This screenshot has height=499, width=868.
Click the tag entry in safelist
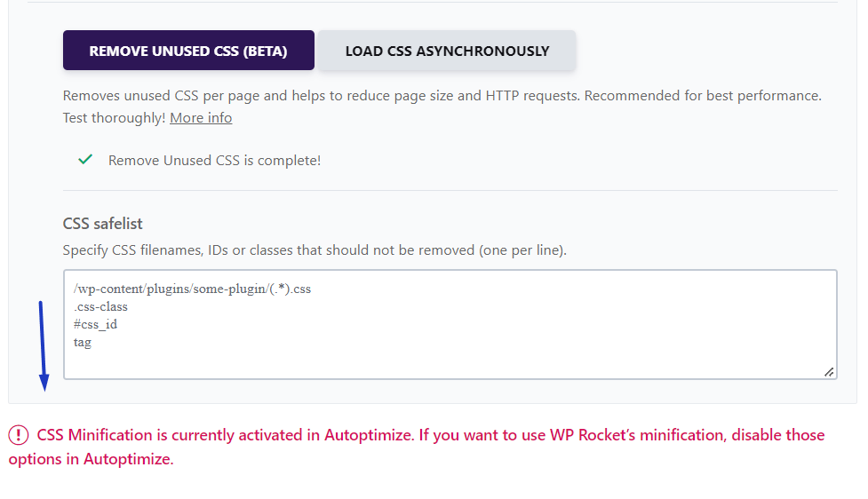(83, 342)
